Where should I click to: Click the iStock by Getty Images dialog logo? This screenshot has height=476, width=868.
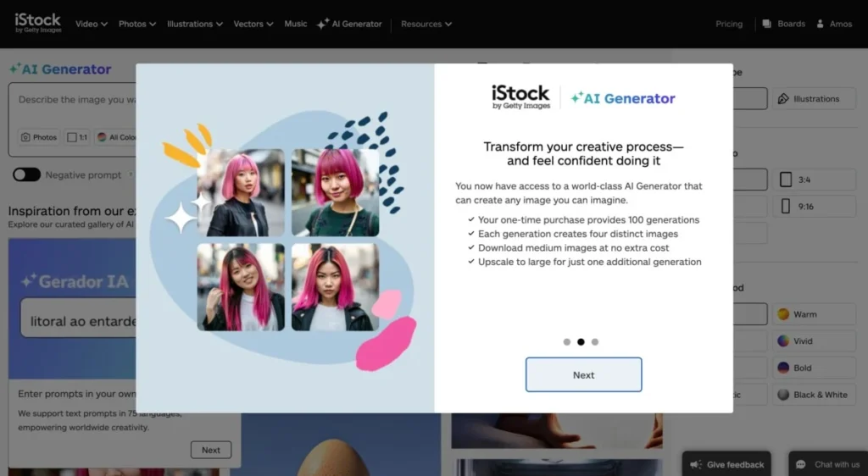[520, 97]
